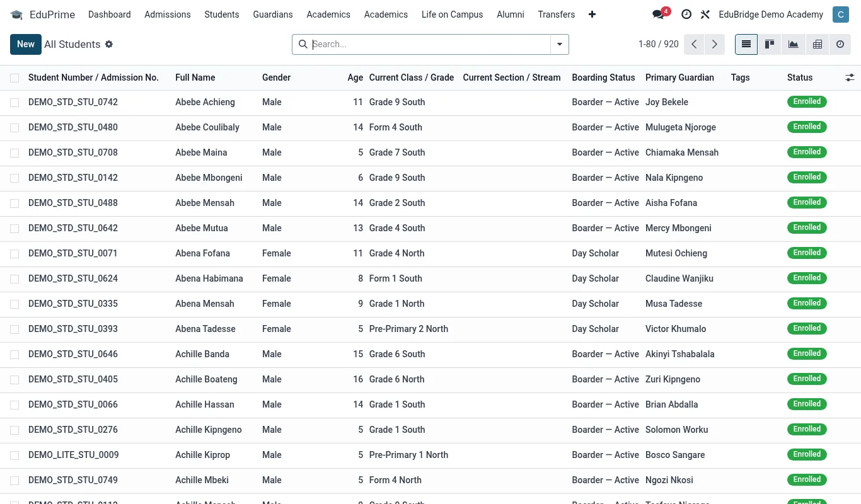Sort by Status column header
The width and height of the screenshot is (861, 504).
point(800,77)
